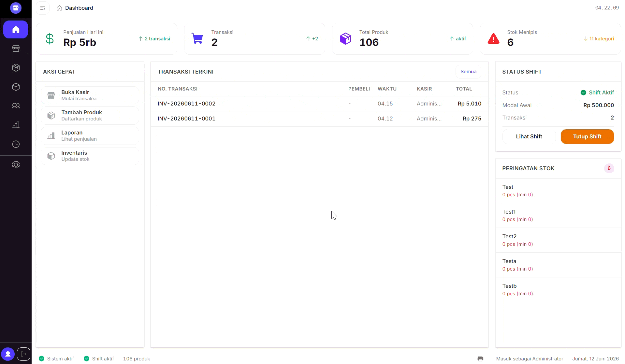The image size is (625, 364).
Task: Open the settings gear icon in sidebar
Action: [x=16, y=165]
